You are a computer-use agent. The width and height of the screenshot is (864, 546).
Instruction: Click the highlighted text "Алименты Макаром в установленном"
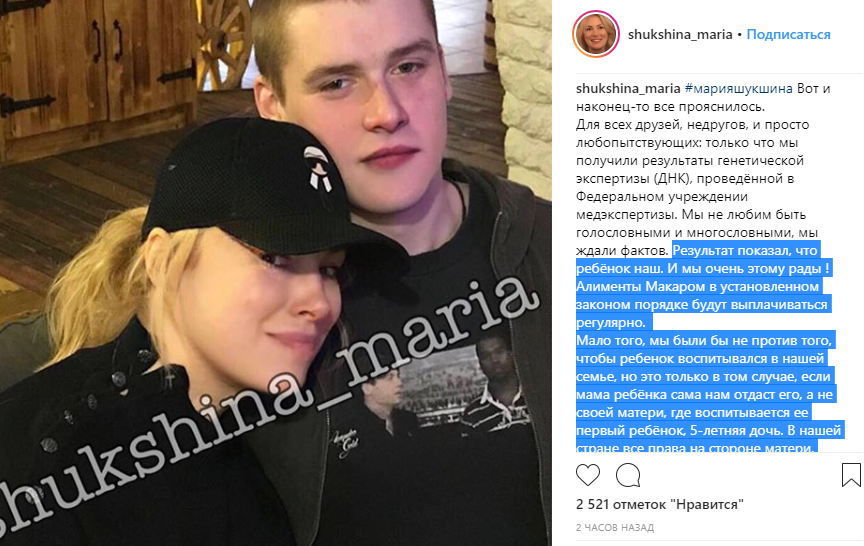point(698,286)
